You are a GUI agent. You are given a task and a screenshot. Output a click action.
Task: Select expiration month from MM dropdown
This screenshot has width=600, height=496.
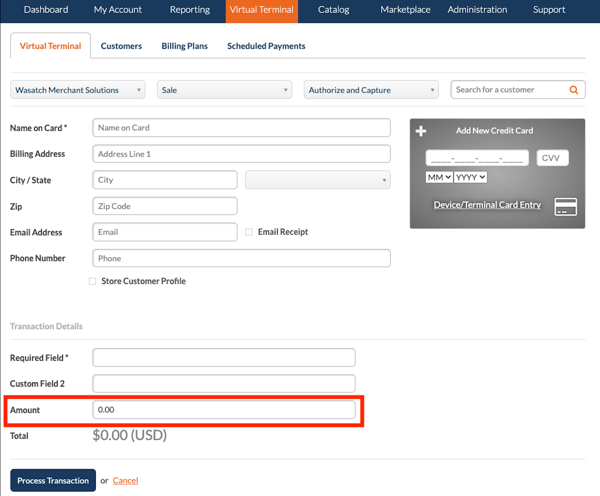(x=439, y=177)
